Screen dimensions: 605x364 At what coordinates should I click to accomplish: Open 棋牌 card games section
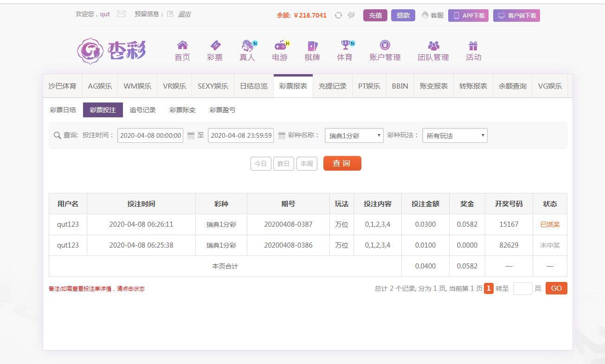coord(312,51)
